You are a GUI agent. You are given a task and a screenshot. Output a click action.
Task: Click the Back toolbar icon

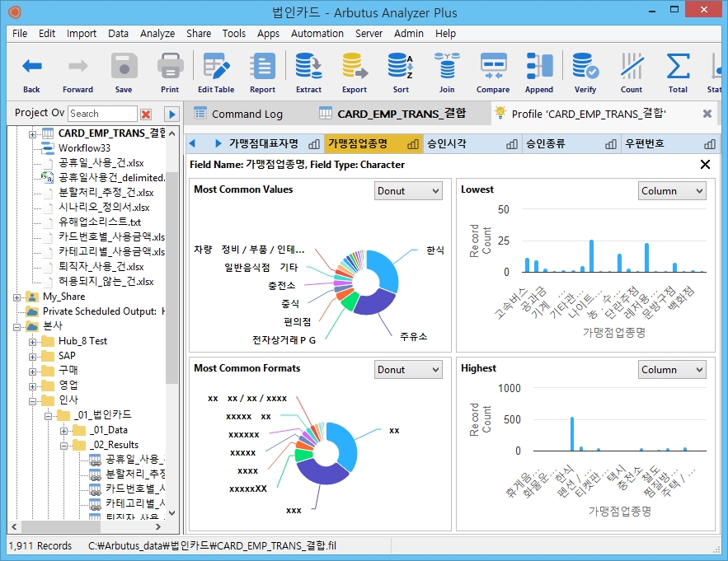(31, 72)
